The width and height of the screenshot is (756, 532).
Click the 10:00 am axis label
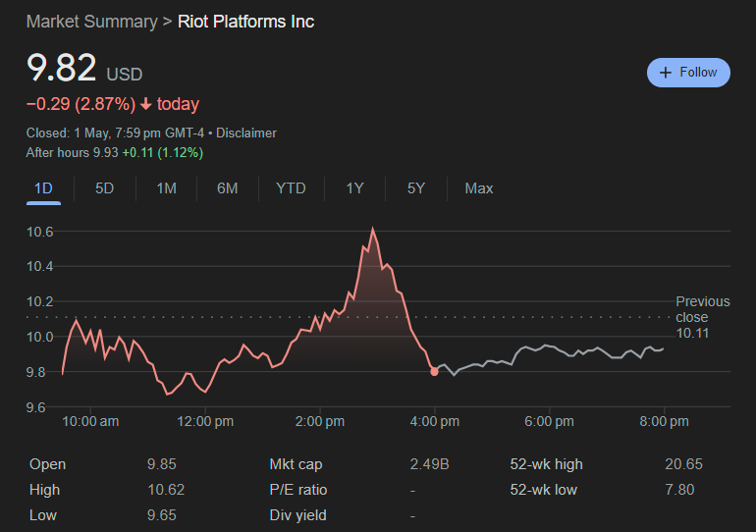90,422
